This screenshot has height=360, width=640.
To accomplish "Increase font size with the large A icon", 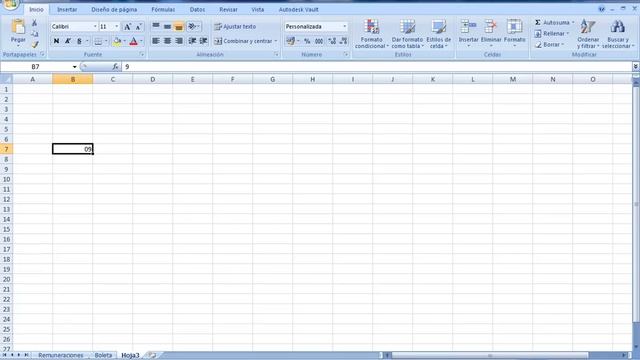I will [127, 27].
